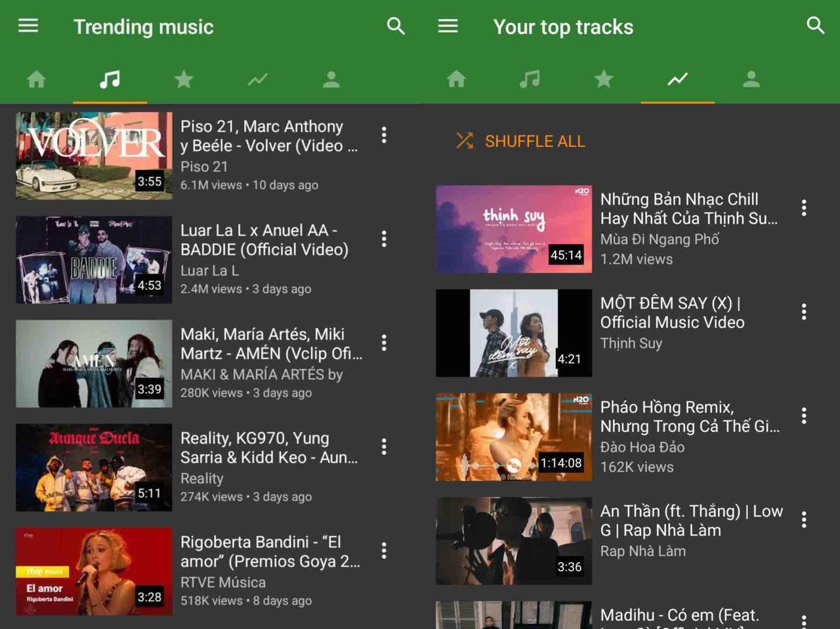Open hamburger menu on Trending music screen
840x629 pixels.
point(28,26)
